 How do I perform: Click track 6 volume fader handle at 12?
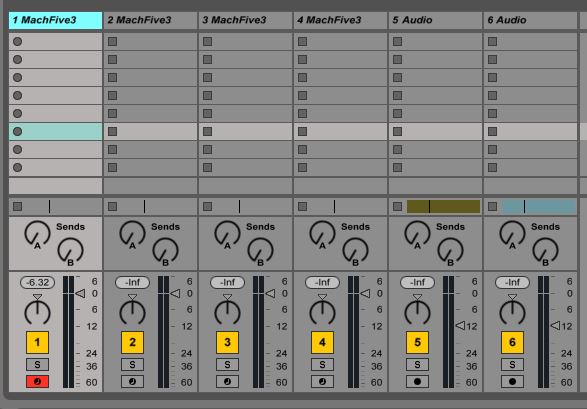pyautogui.click(x=555, y=326)
